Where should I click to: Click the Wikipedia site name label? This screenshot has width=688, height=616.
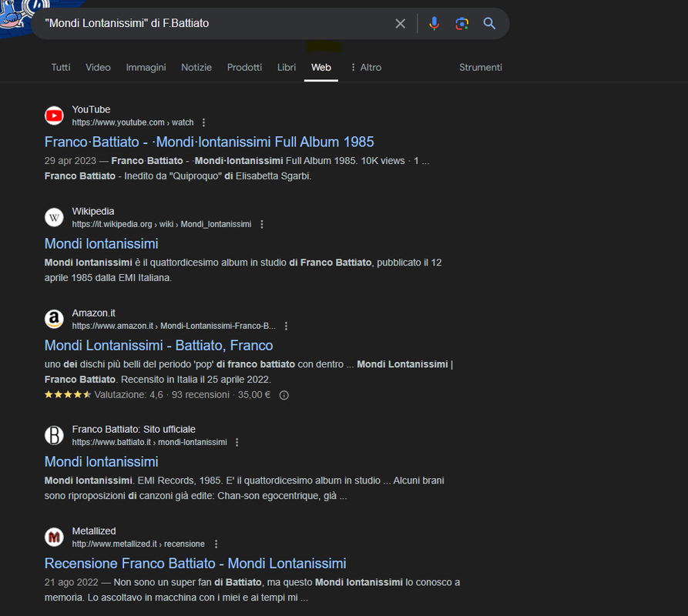(x=93, y=211)
